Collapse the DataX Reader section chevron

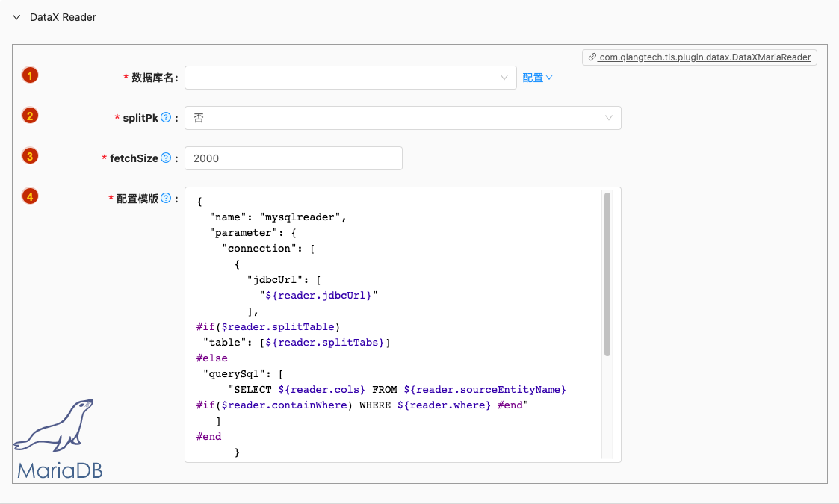[x=16, y=17]
